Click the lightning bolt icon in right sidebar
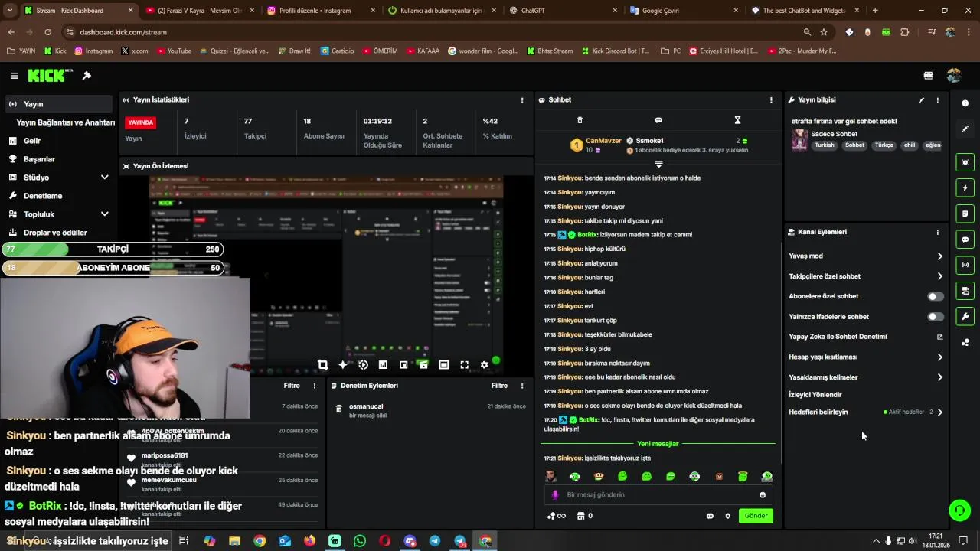Screen dimensions: 980x551 pos(965,188)
